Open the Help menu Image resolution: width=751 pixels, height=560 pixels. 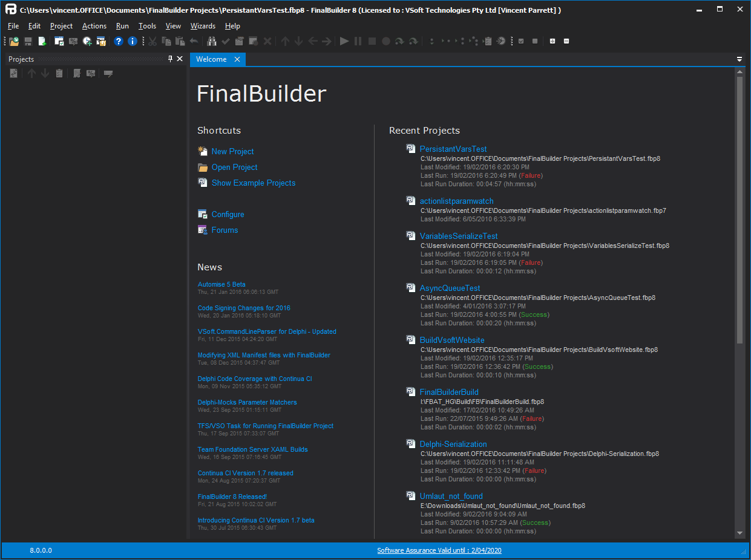coord(233,26)
